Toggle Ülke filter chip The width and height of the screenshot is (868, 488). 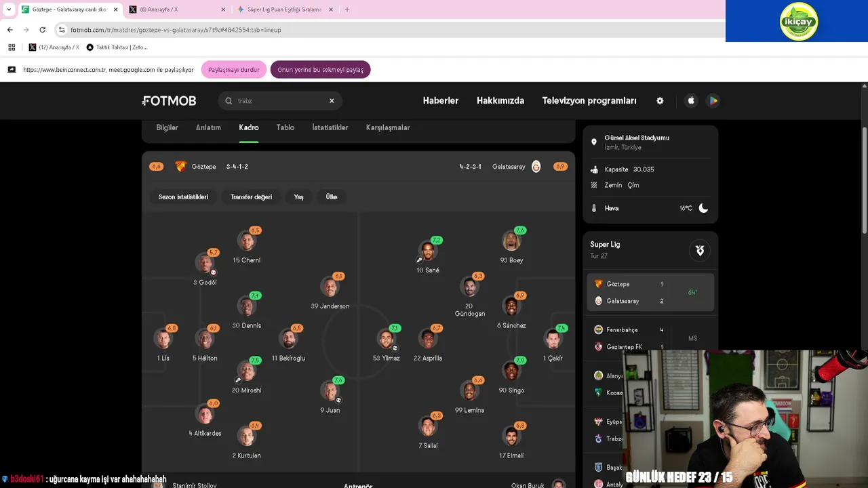click(x=332, y=197)
